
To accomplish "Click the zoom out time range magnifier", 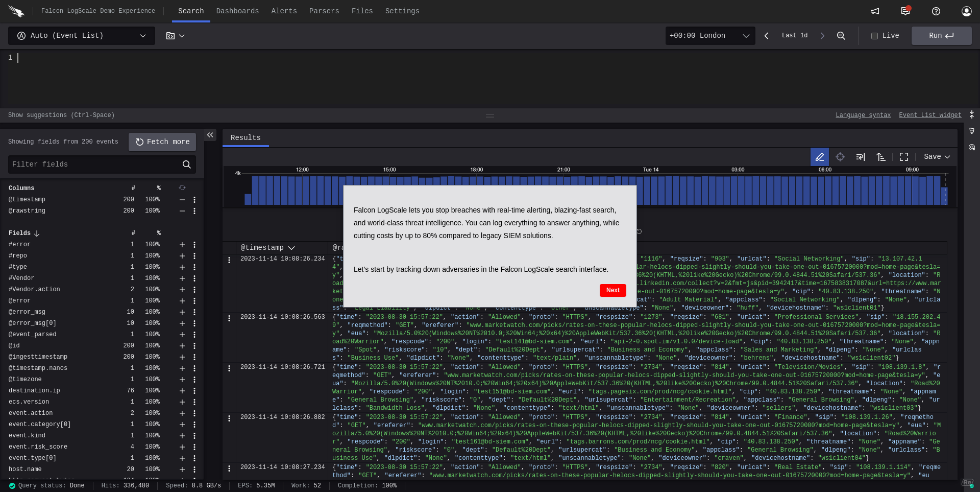I will click(x=841, y=36).
